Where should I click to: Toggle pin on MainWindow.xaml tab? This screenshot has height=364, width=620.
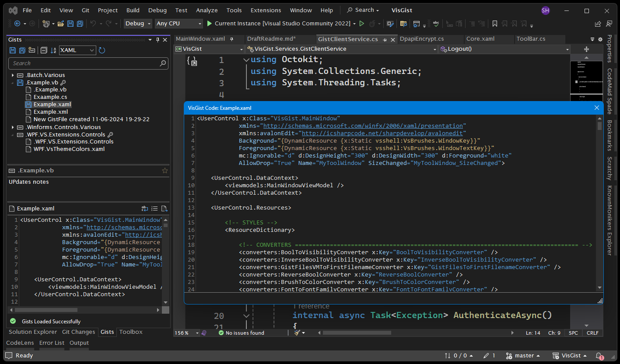232,39
